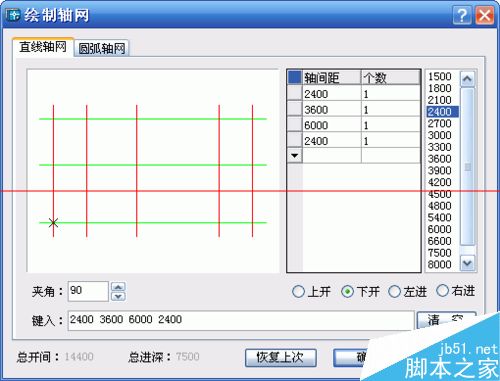Click the 恢复上次 button
The width and height of the screenshot is (500, 381).
281,358
